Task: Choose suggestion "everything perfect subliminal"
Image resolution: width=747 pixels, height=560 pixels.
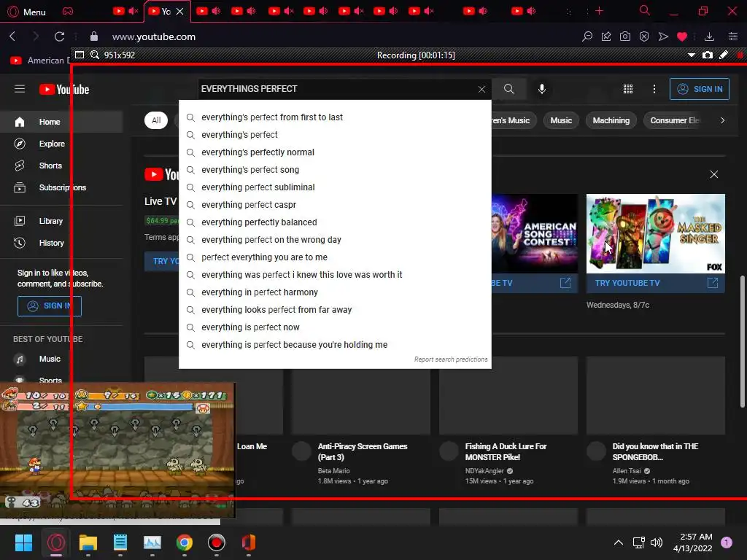Action: click(335, 187)
